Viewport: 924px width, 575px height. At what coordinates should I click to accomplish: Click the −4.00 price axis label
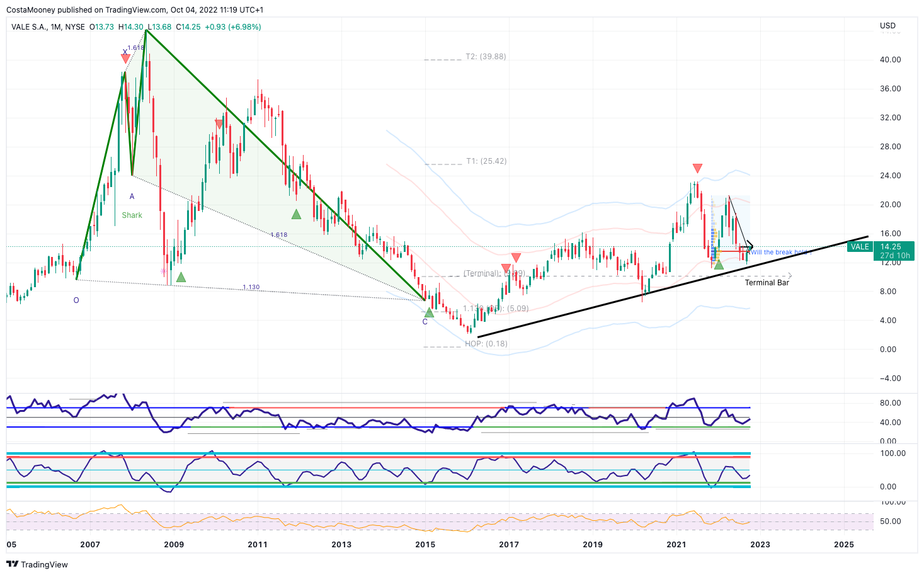pos(890,379)
